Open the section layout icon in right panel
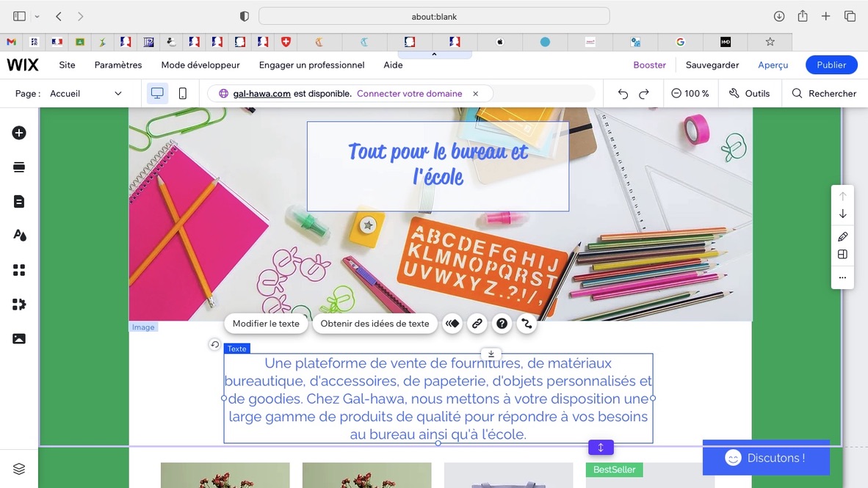This screenshot has width=868, height=488. pos(842,255)
